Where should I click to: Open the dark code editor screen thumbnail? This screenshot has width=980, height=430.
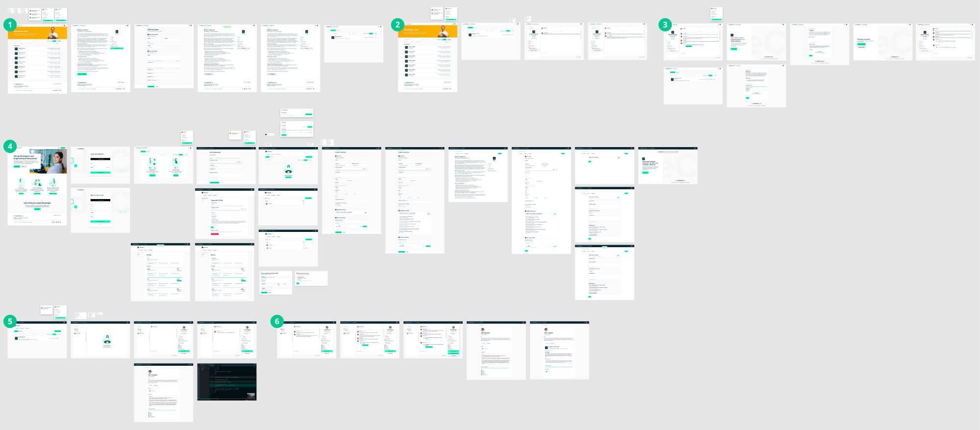coord(226,382)
